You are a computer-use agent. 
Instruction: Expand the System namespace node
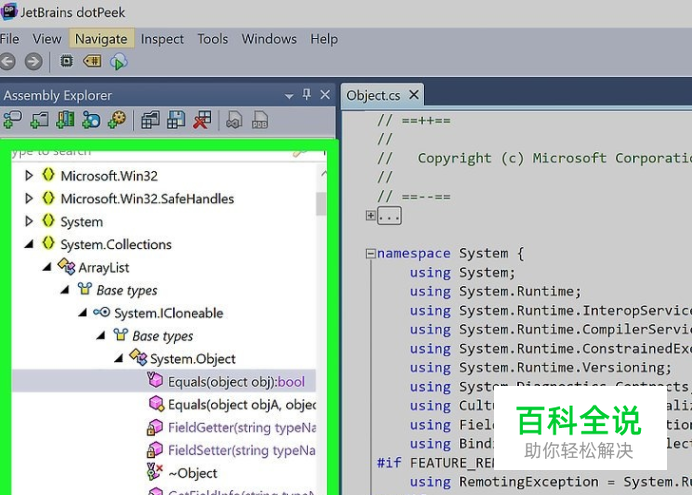click(x=29, y=221)
